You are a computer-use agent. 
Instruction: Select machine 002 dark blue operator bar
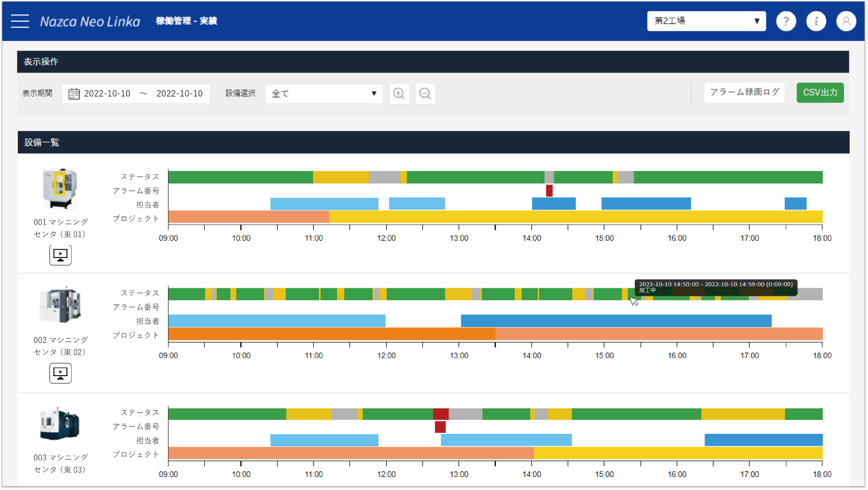(616, 321)
